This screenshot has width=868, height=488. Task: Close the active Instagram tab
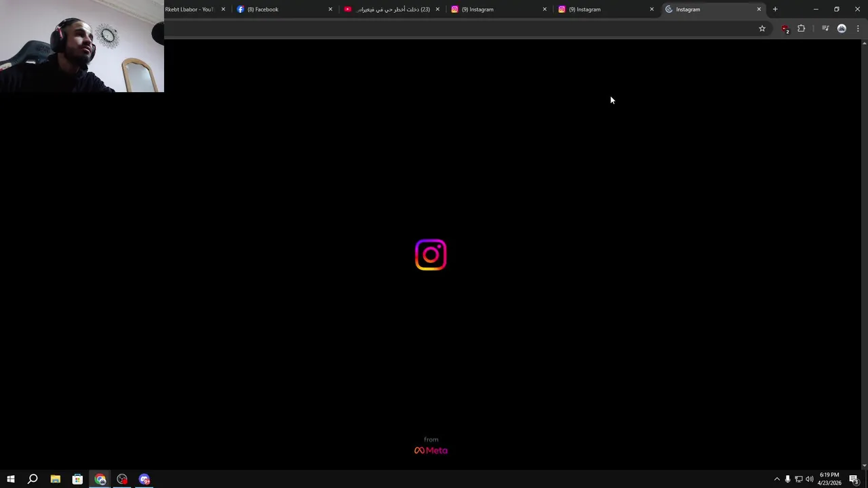click(x=759, y=9)
